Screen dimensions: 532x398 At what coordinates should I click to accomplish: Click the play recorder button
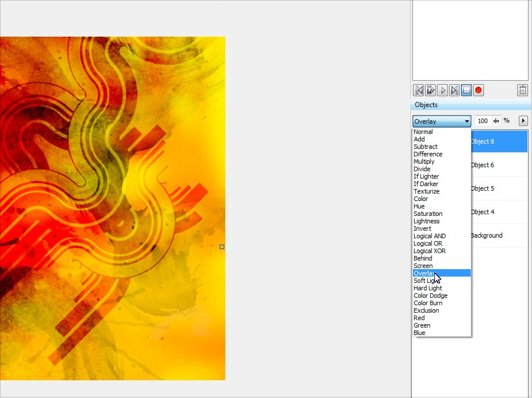[442, 90]
